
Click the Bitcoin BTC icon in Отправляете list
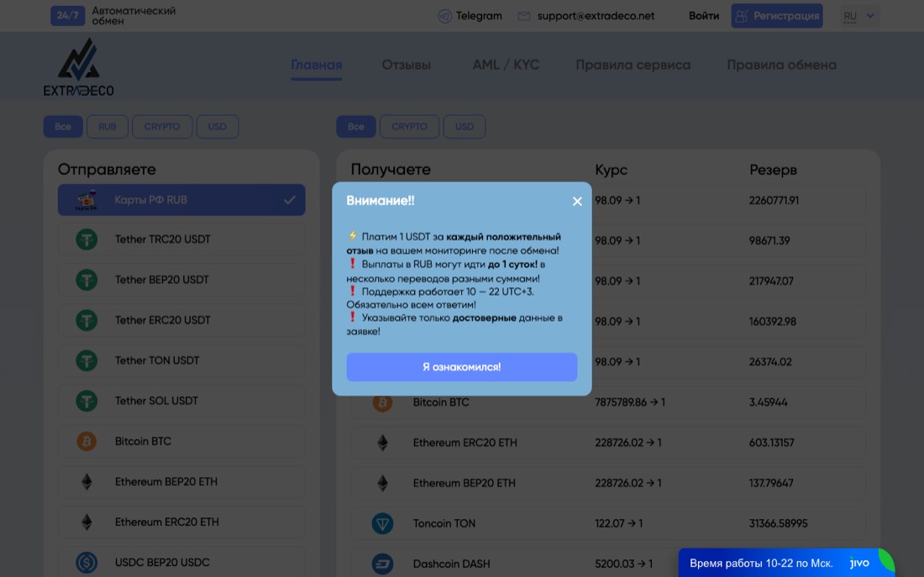point(87,442)
